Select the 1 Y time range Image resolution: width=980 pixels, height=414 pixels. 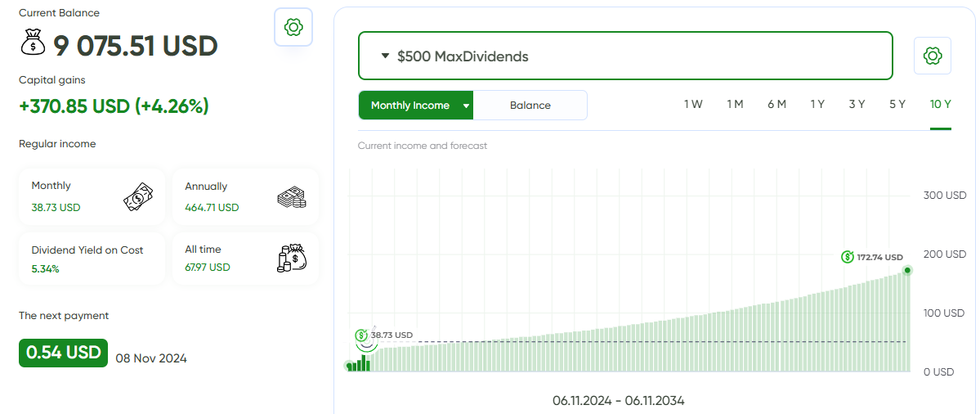click(817, 105)
